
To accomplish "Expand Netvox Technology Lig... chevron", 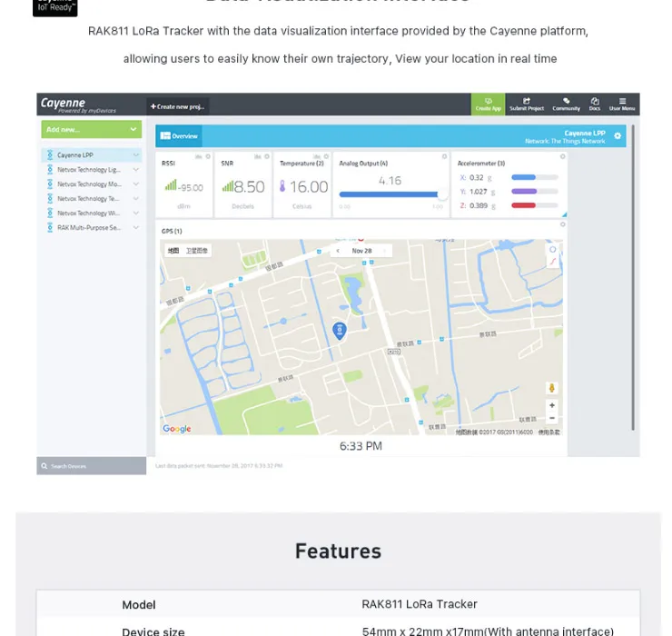I will (x=136, y=169).
